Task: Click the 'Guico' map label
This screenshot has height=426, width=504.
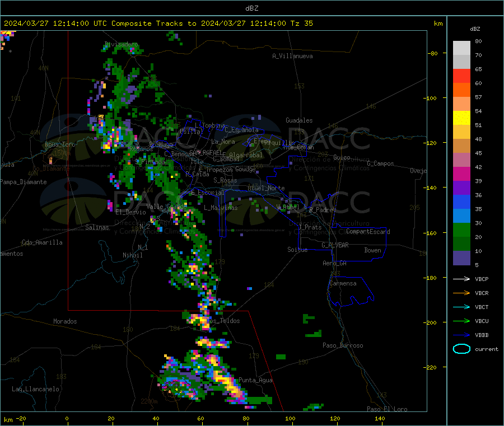Action: click(x=342, y=157)
